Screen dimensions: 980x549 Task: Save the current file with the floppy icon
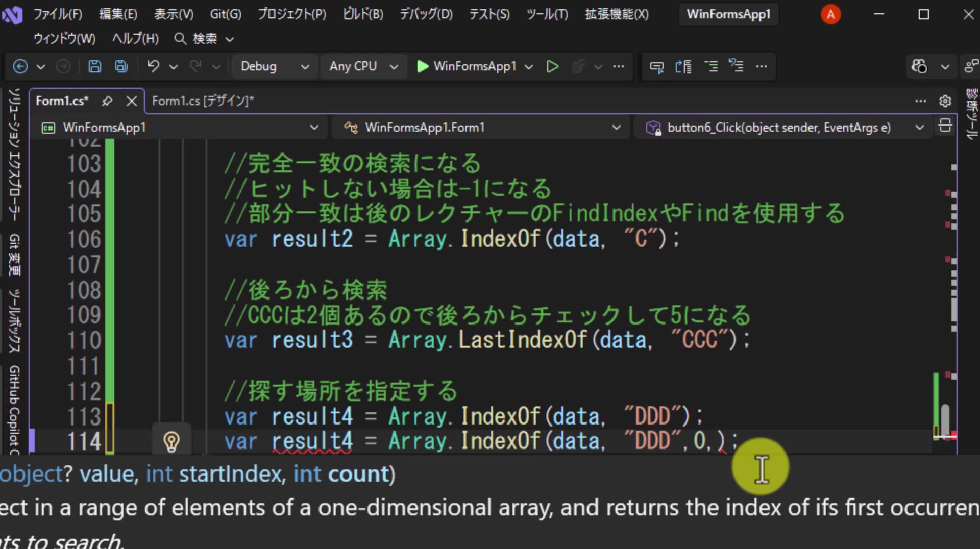click(94, 66)
